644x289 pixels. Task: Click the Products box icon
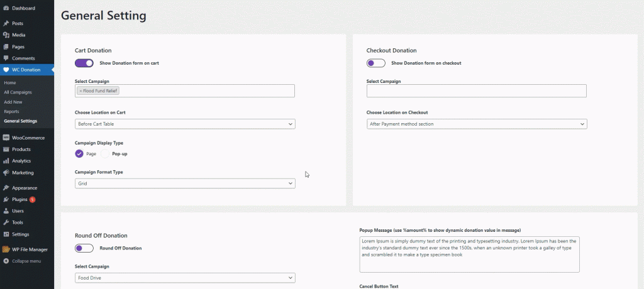[6, 150]
